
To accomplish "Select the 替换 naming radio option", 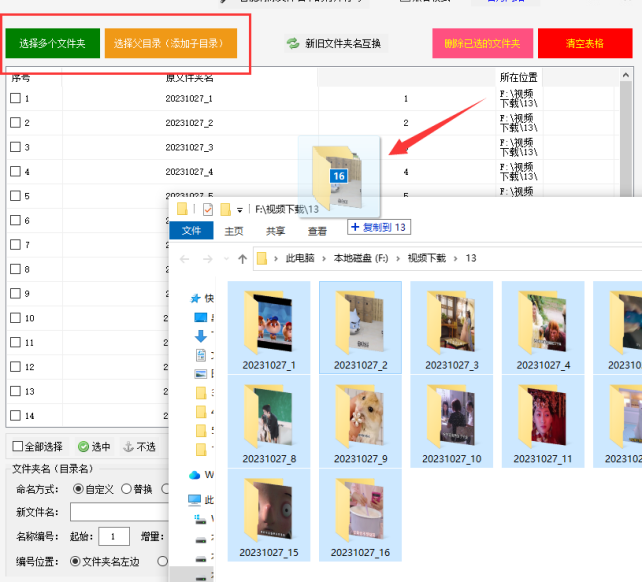I will 126,489.
